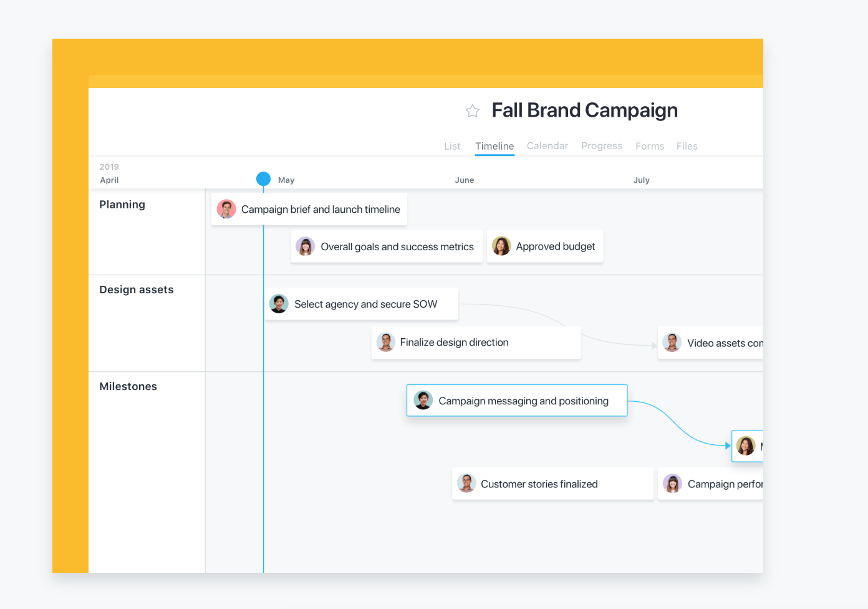Click the avatar on Approved budget task
Image resolution: width=868 pixels, height=609 pixels.
coord(501,246)
